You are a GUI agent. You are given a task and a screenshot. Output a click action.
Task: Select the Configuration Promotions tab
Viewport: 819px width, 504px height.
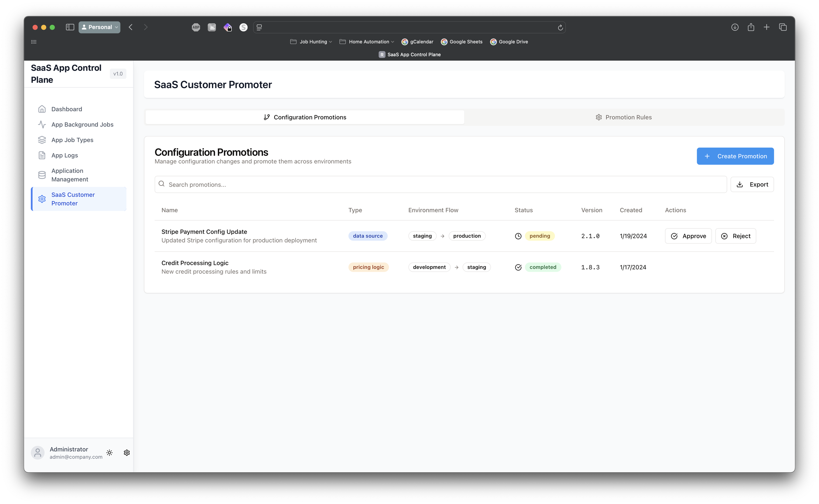tap(305, 117)
